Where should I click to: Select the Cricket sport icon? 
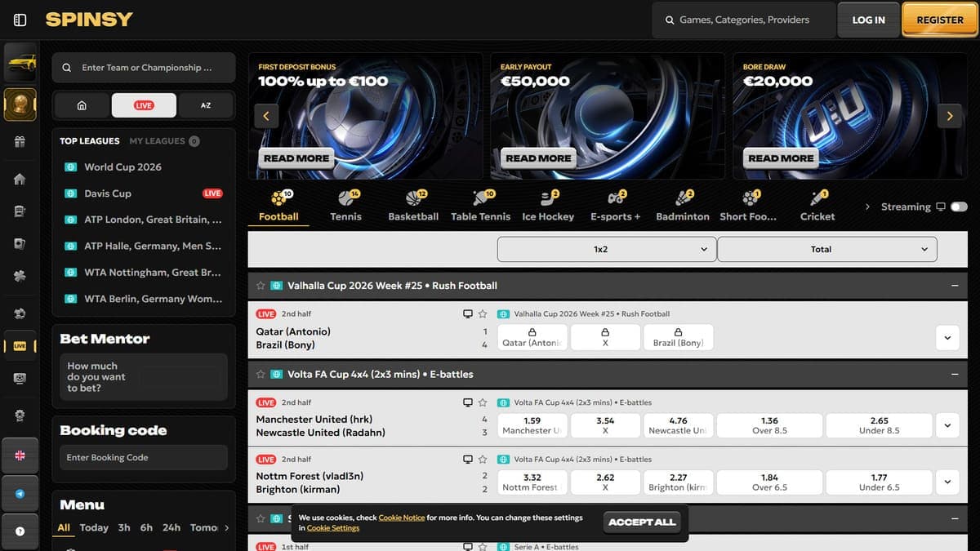pyautogui.click(x=817, y=206)
